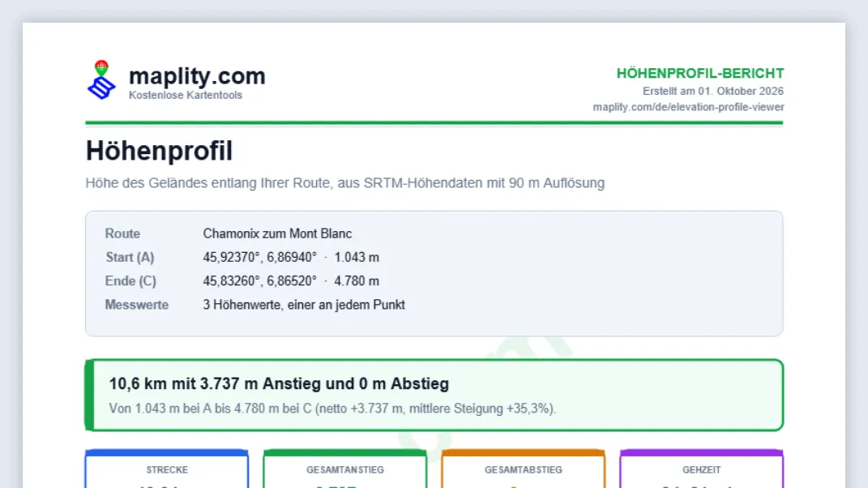Screen dimensions: 868x488
Task: Click the 'Start (A)' row label
Action: click(130, 258)
